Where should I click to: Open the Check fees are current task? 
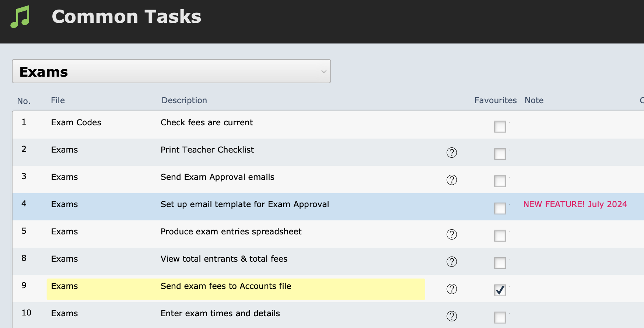207,122
